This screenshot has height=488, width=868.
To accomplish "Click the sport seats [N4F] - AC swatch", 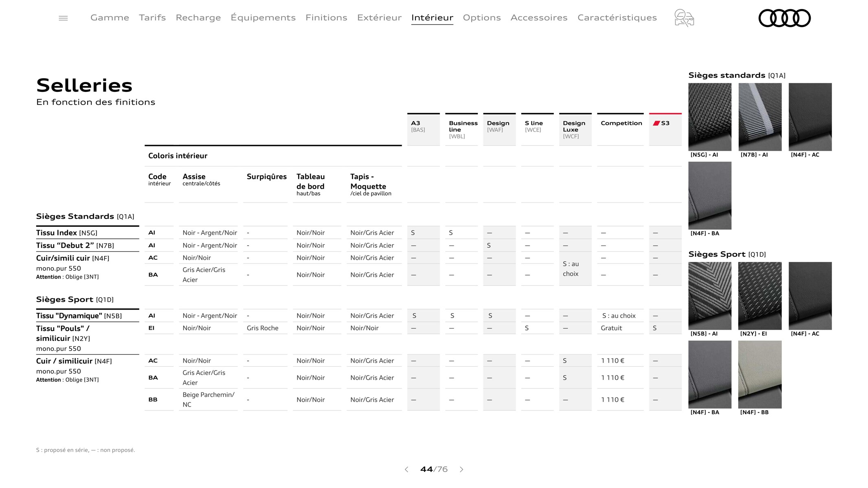I will point(810,296).
